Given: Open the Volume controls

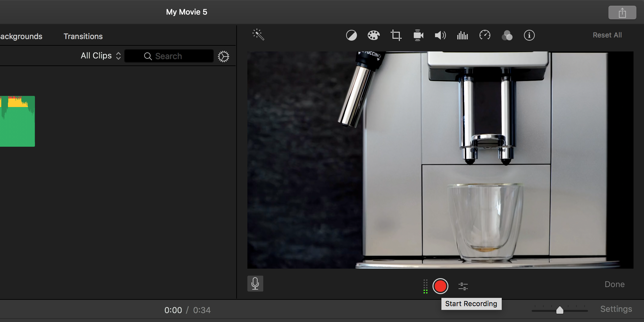Looking at the screenshot, I should (440, 35).
